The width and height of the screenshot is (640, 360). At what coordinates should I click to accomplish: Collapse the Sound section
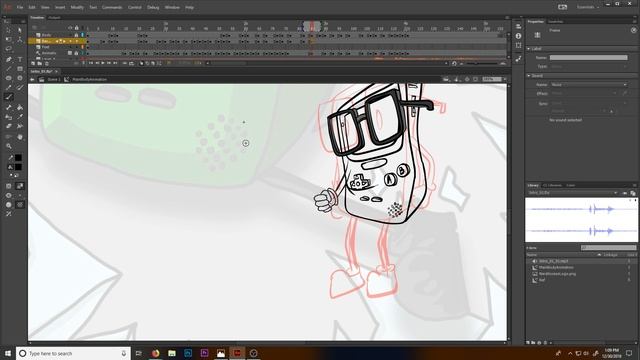pos(529,76)
